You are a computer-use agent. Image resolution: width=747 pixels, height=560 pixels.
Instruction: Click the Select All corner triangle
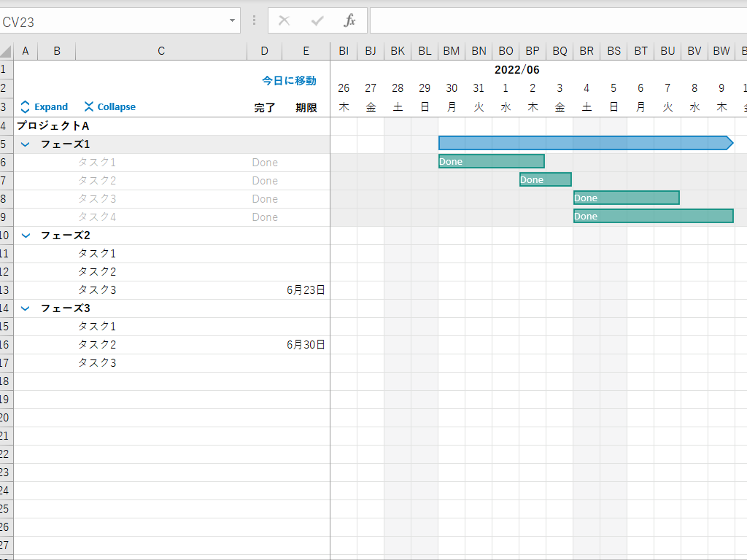[6, 51]
